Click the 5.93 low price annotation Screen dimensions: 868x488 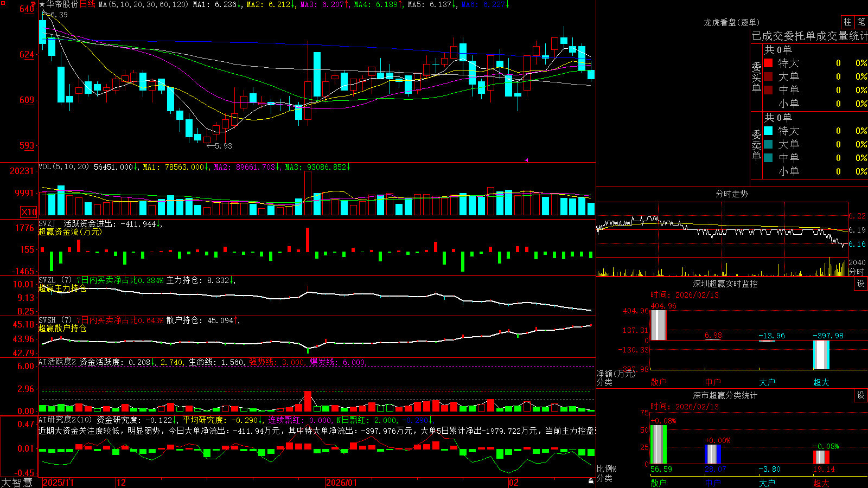point(223,146)
